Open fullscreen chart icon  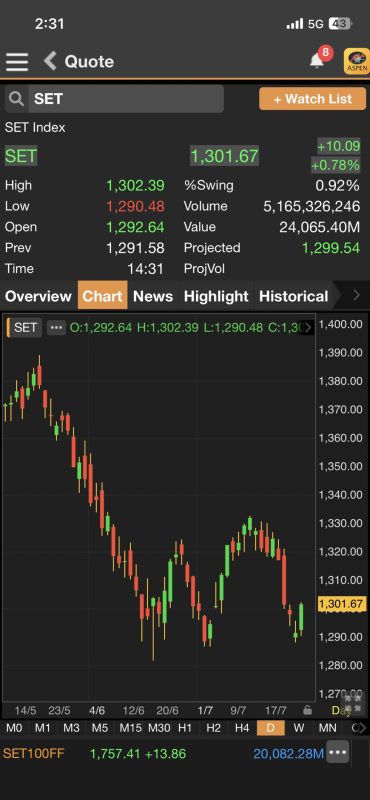352,705
